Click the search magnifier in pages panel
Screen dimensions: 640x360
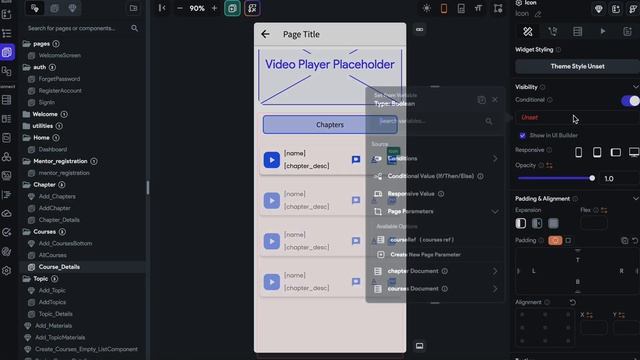pos(134,28)
